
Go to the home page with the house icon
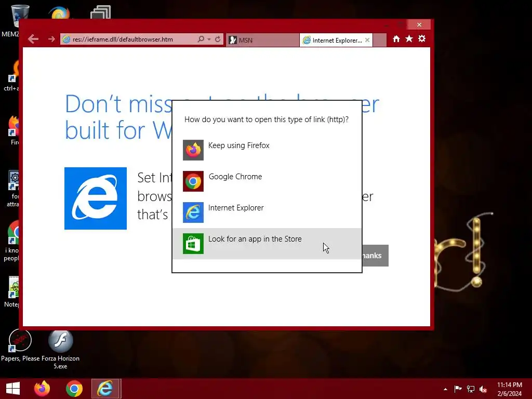[x=396, y=38]
